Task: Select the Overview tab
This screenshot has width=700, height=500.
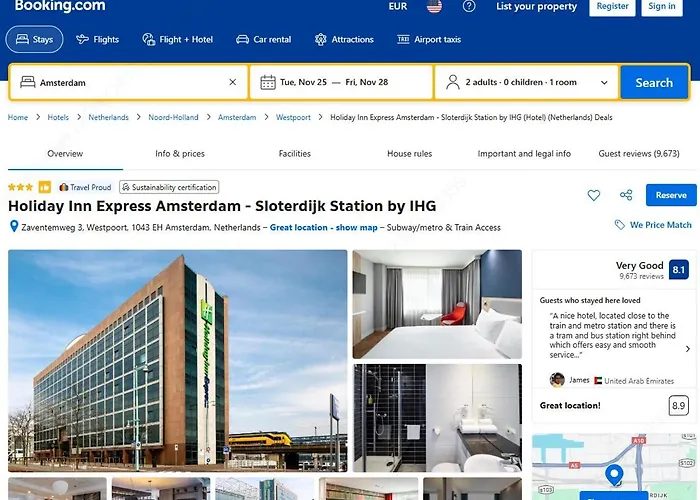Action: 65,154
